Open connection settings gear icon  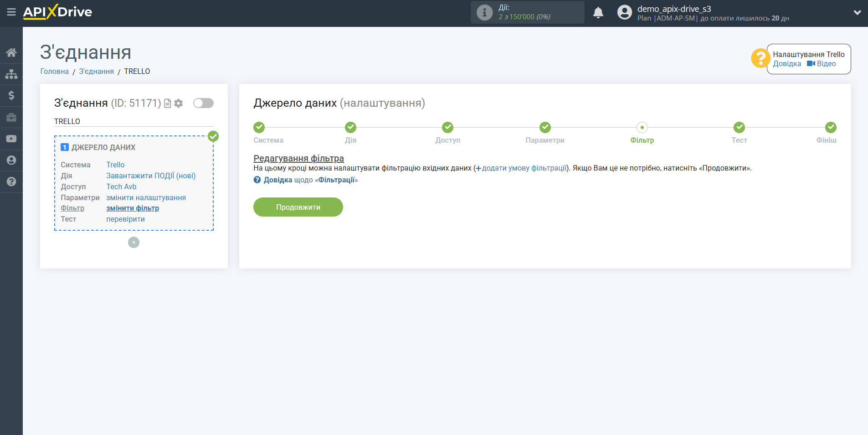click(179, 104)
